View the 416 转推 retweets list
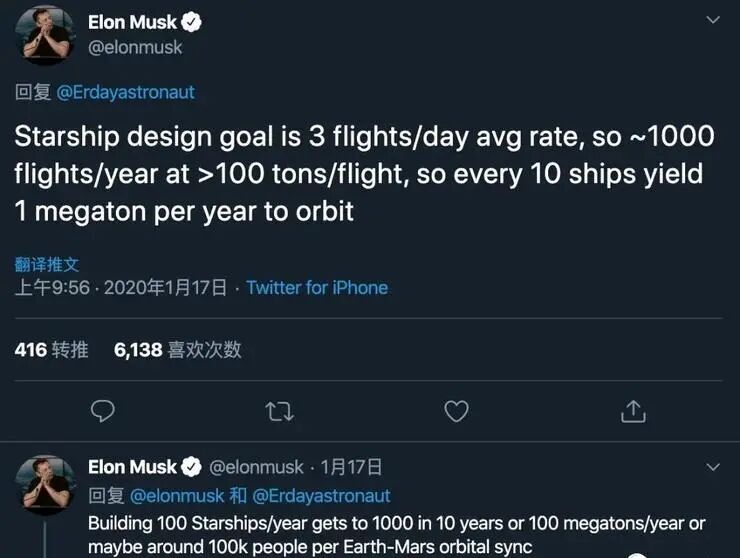This screenshot has height=558, width=740. pos(52,349)
